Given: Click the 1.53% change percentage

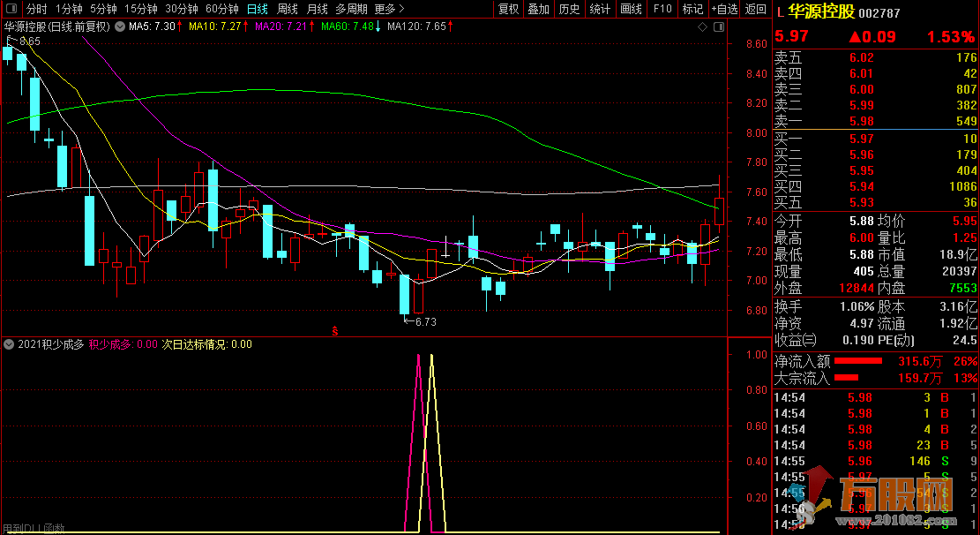Looking at the screenshot, I should 951,37.
